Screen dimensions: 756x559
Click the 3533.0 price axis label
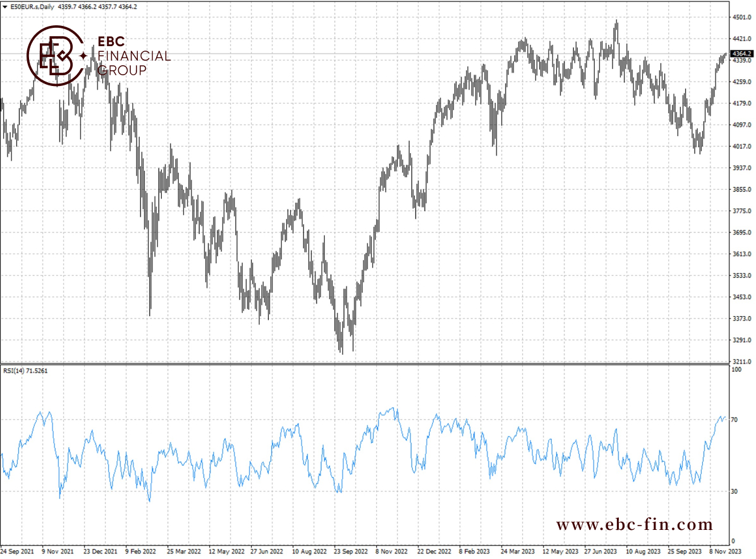pos(742,276)
